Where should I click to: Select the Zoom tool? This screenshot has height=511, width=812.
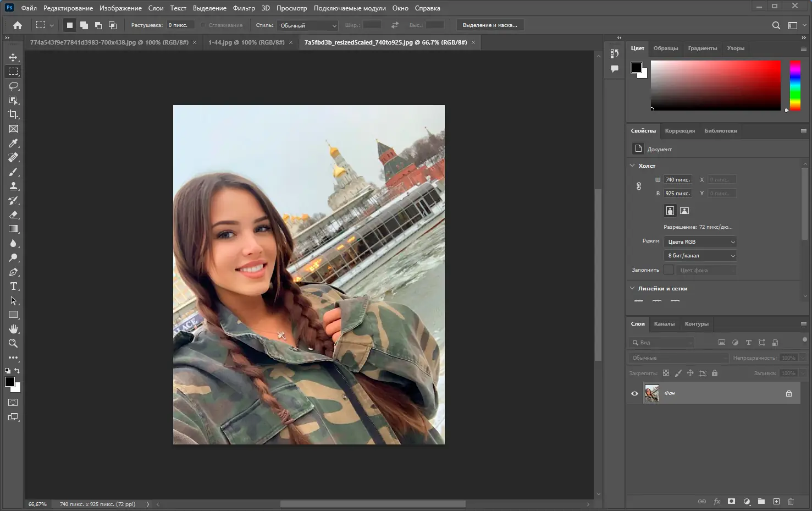click(13, 343)
